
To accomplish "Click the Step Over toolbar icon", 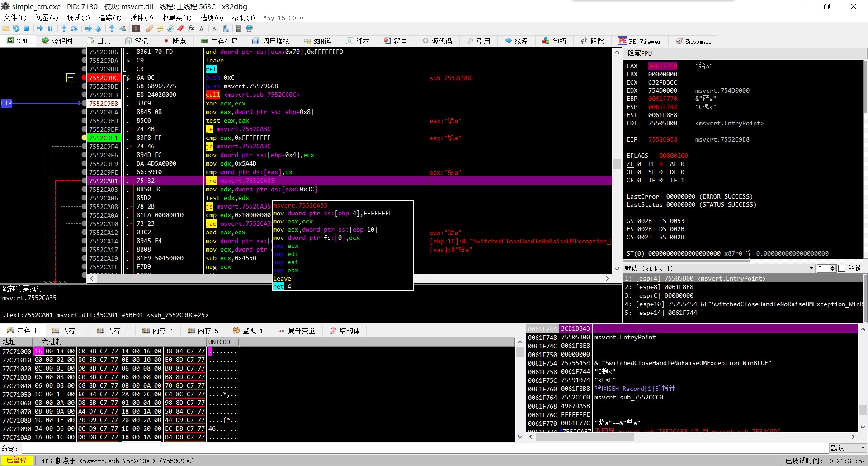I will pyautogui.click(x=75, y=29).
